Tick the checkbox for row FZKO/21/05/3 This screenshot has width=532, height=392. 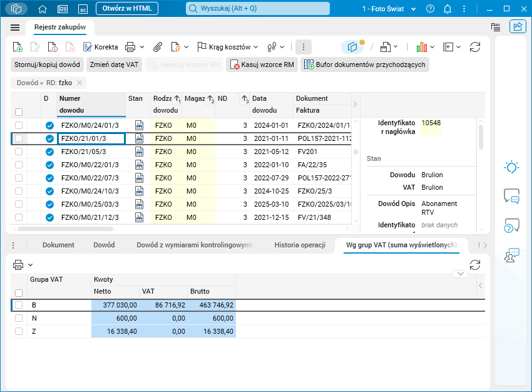point(19,152)
